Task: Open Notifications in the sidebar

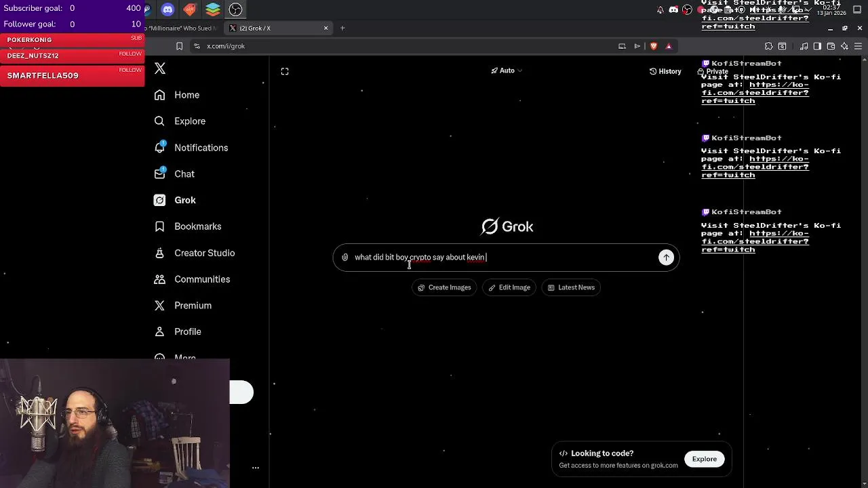Action: [x=191, y=148]
